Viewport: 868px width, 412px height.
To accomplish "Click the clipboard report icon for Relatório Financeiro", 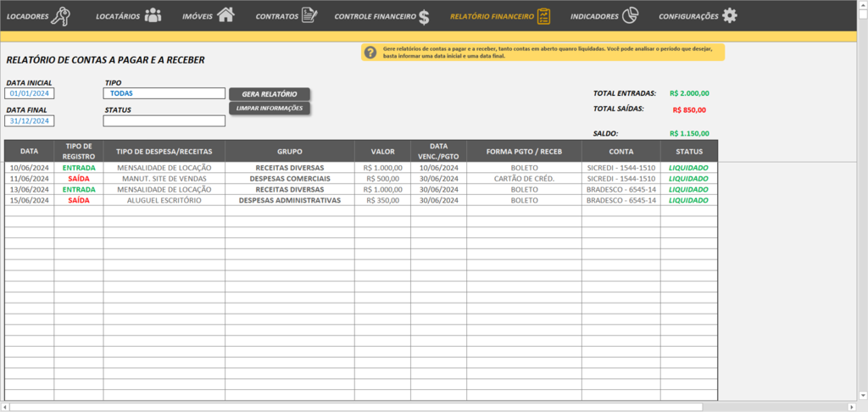I will coord(544,16).
